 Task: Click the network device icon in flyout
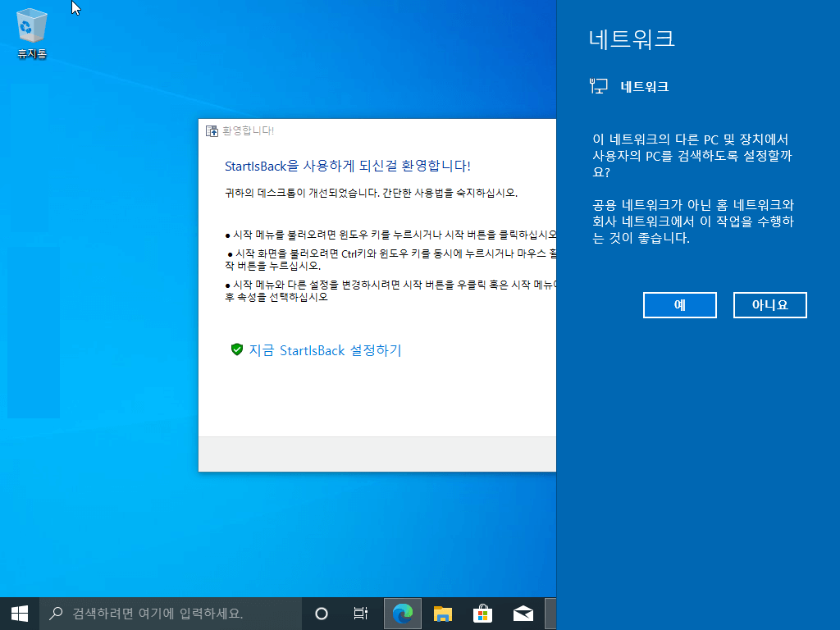coord(598,85)
